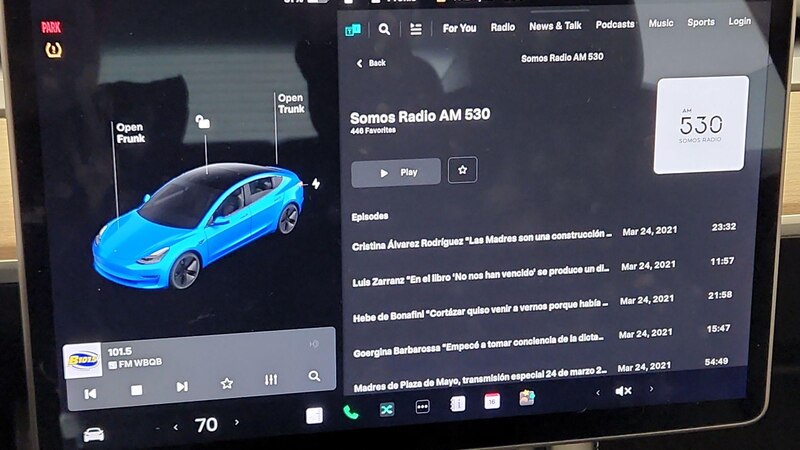This screenshot has width=800, height=450.
Task: Open climate settings via 70 temperature
Action: [206, 424]
